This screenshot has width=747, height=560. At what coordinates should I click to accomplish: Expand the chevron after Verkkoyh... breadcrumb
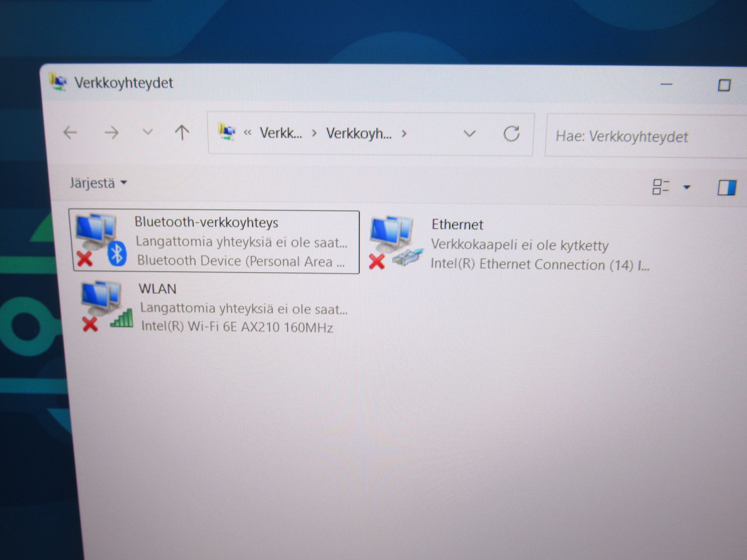coord(404,134)
